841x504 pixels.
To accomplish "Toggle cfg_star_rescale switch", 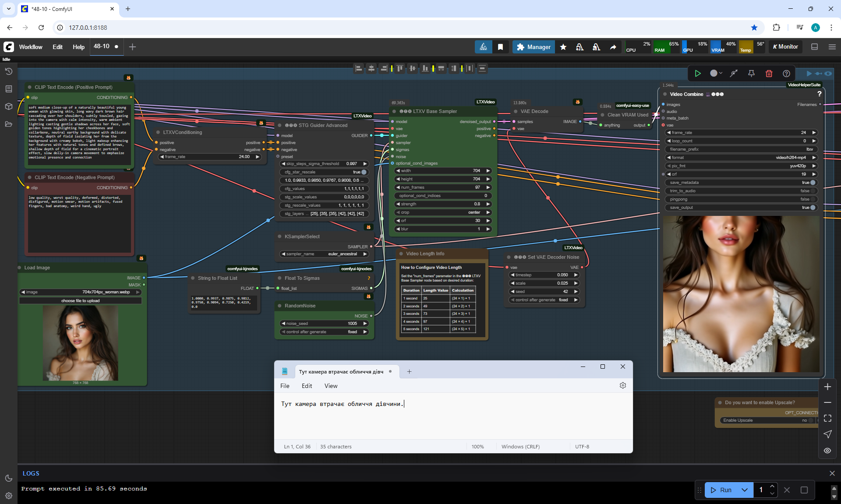I will coord(363,172).
